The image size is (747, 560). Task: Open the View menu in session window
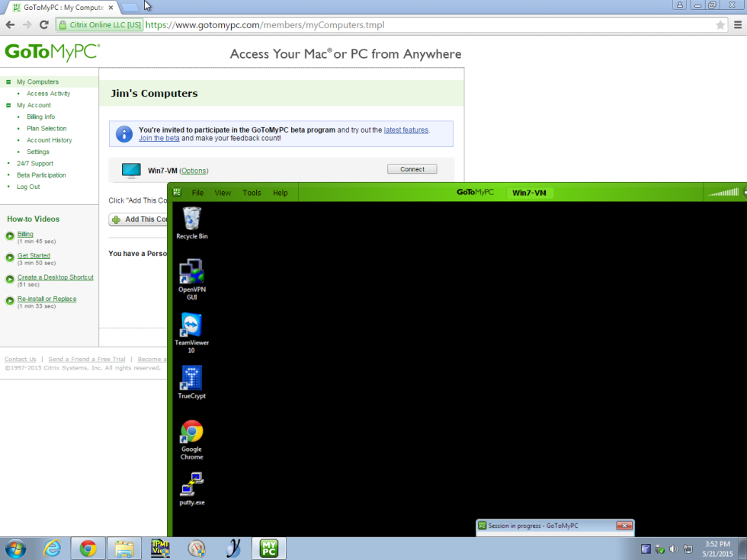pyautogui.click(x=223, y=193)
